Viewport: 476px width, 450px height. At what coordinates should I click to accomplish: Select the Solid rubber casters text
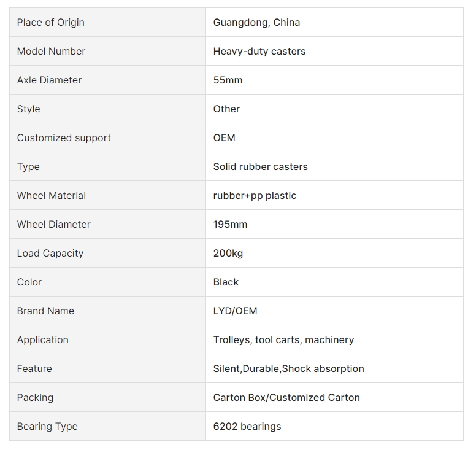click(x=260, y=166)
